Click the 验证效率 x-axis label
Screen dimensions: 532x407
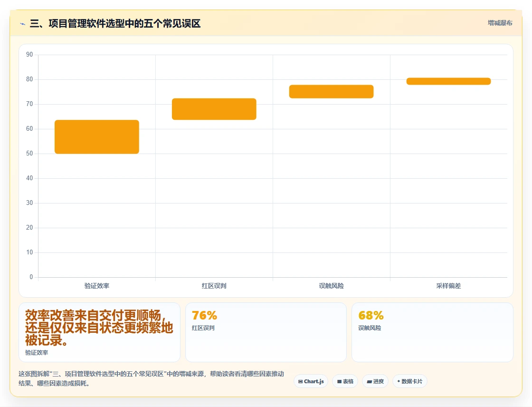[97, 286]
